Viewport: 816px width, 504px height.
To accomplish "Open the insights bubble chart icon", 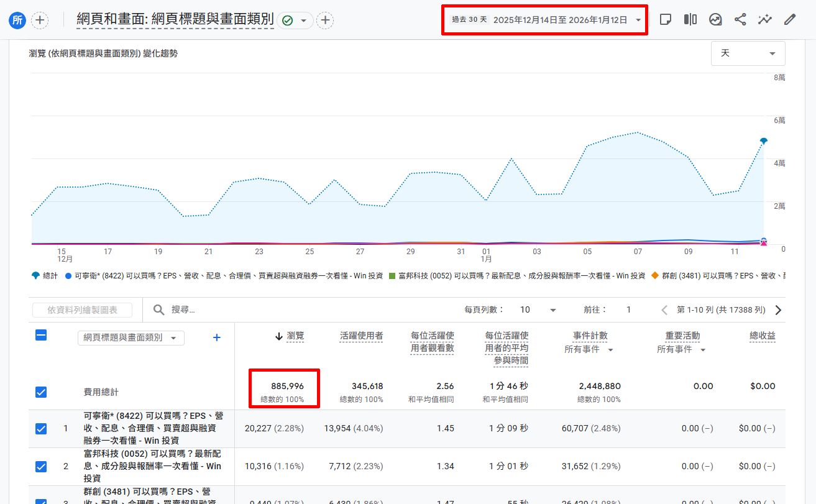I will click(x=715, y=19).
